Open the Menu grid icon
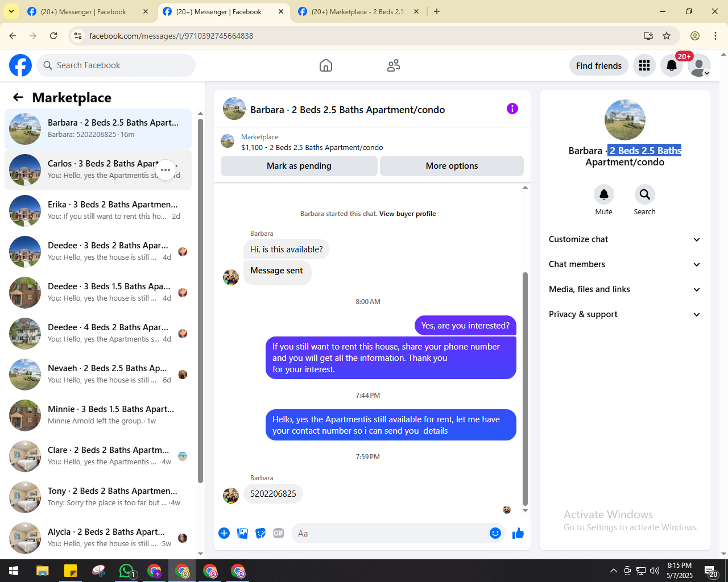The height and width of the screenshot is (582, 728). [x=644, y=65]
